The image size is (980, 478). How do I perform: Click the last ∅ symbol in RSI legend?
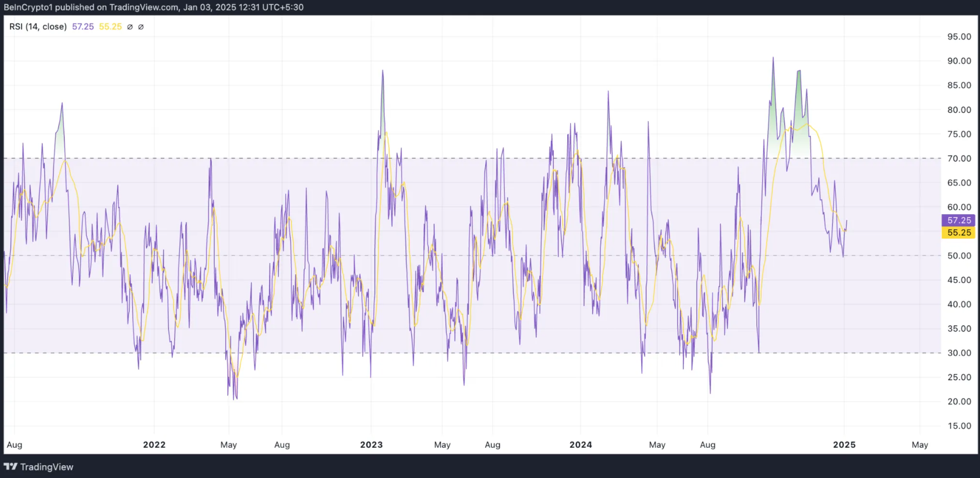[x=141, y=27]
